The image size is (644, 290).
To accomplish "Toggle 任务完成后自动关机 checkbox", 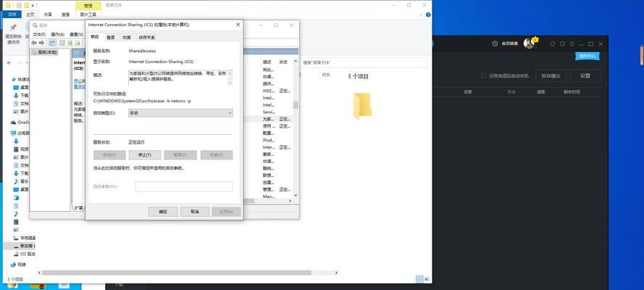I will pyautogui.click(x=484, y=76).
